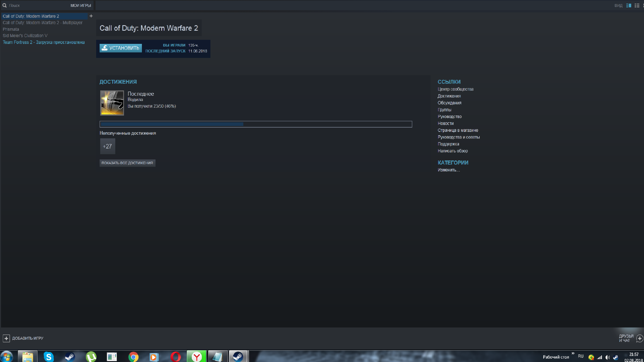Select Prismata in the games list

[11, 29]
